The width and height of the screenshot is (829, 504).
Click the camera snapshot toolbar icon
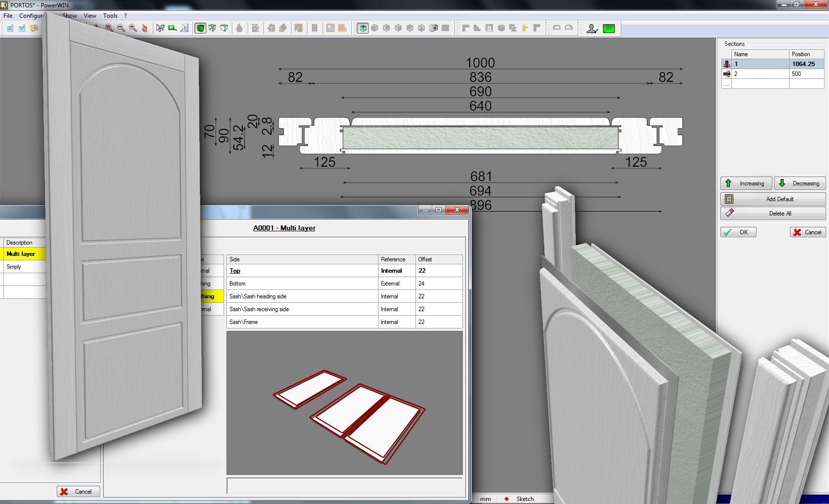tap(433, 28)
